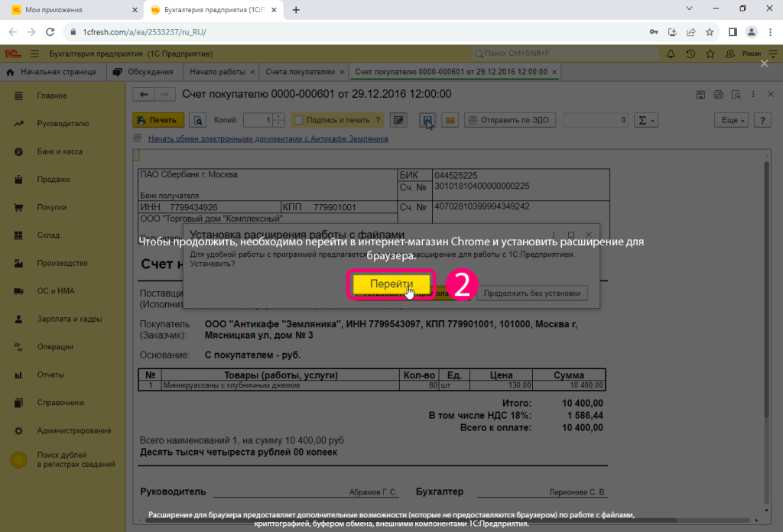The width and height of the screenshot is (783, 532).
Task: Click the edit document icon in toolbar
Action: pyautogui.click(x=398, y=120)
